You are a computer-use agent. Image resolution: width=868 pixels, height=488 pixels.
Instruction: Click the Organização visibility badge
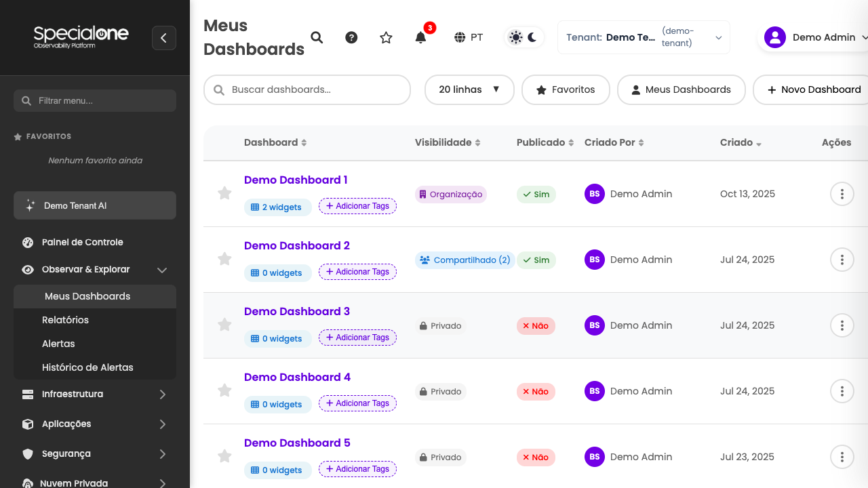click(x=451, y=195)
